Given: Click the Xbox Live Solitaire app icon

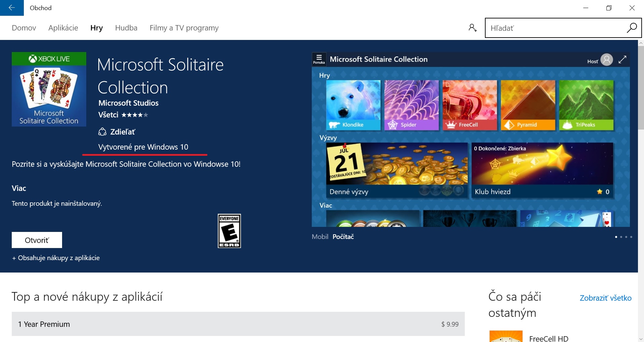Looking at the screenshot, I should pos(49,89).
